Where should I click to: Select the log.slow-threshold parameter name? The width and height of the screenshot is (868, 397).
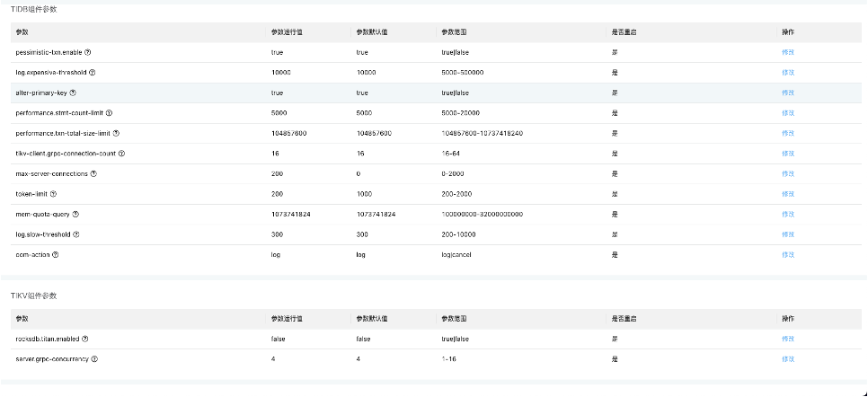tap(43, 234)
